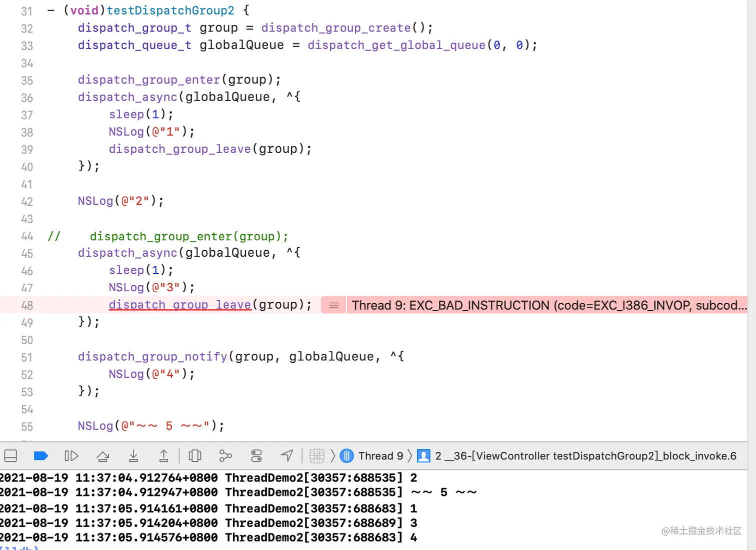
Task: Click console log line ending with ~~ 5 ~~
Action: [x=238, y=492]
